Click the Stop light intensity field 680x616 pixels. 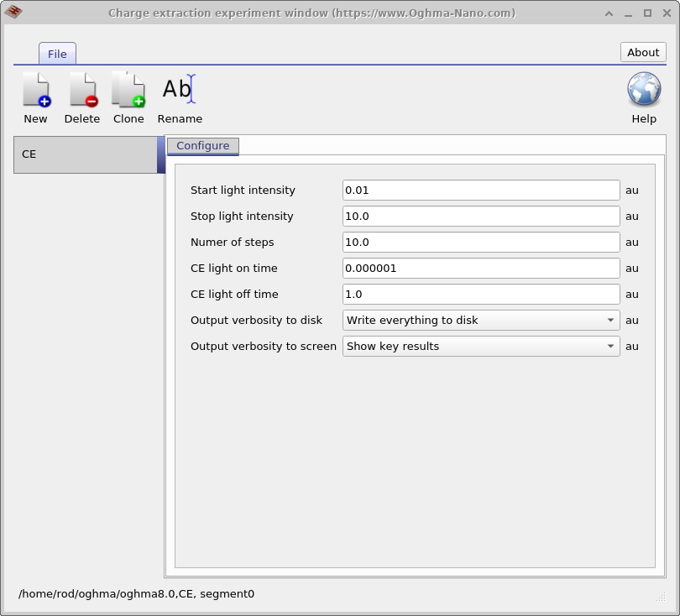tap(480, 216)
